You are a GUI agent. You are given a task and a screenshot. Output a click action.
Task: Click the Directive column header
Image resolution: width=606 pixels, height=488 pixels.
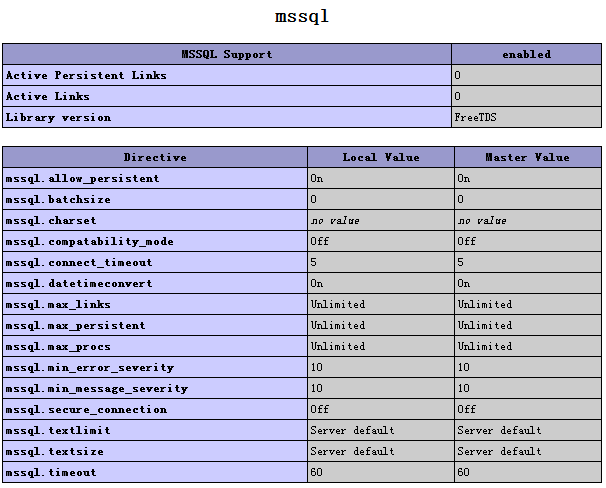pos(155,157)
